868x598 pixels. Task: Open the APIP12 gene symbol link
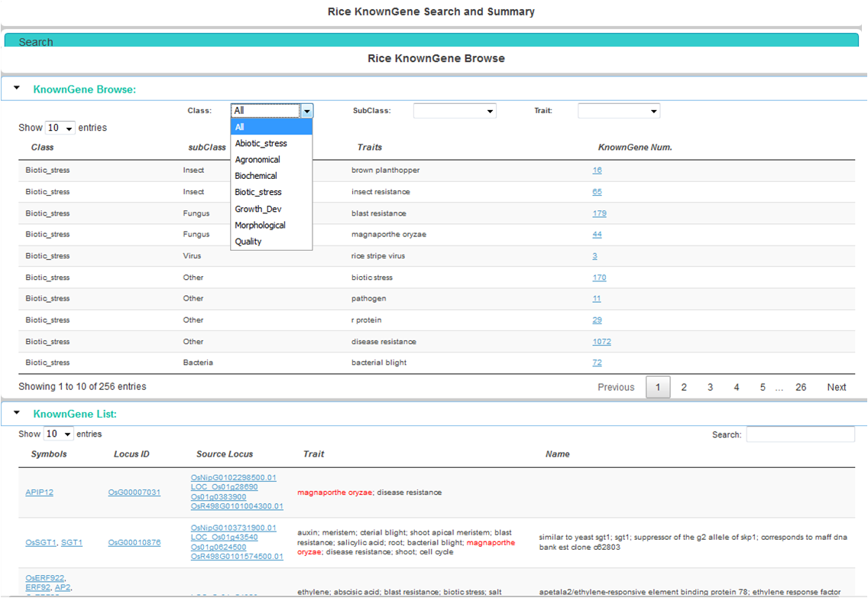pos(39,492)
